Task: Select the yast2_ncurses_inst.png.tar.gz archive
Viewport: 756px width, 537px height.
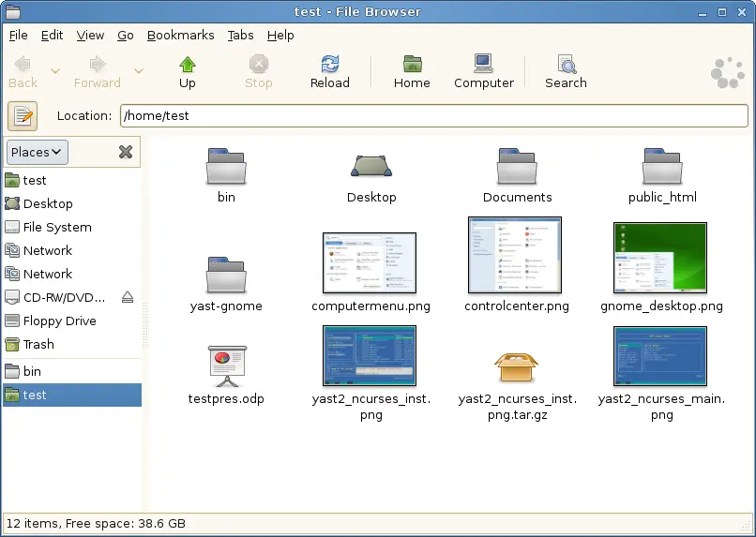Action: point(518,366)
